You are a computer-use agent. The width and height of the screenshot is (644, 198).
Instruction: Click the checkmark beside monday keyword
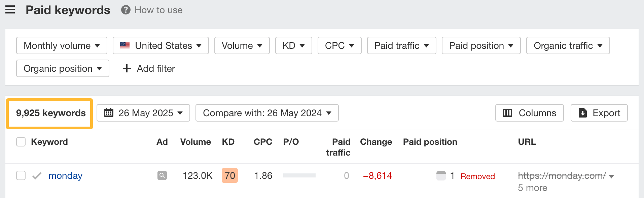pos(37,175)
